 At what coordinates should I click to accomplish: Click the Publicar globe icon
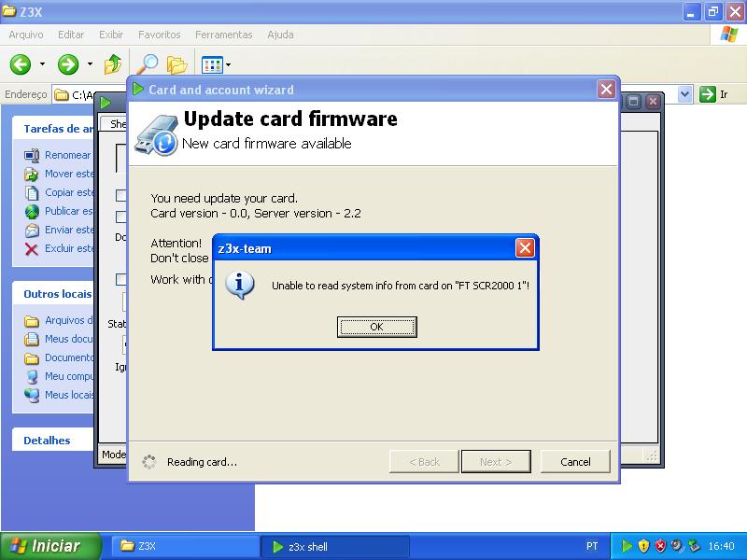pos(32,212)
